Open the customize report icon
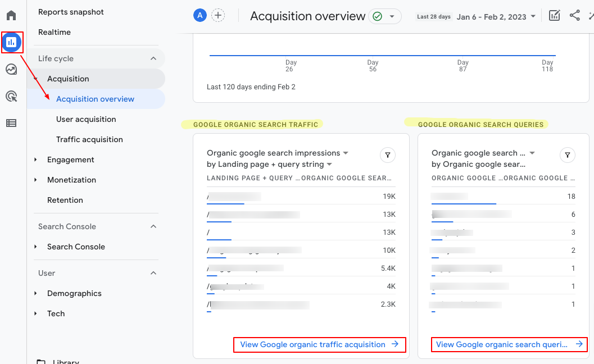 coord(554,16)
